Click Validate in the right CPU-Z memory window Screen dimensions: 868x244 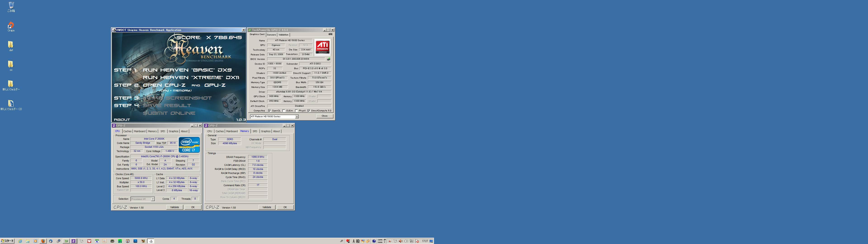(267, 207)
